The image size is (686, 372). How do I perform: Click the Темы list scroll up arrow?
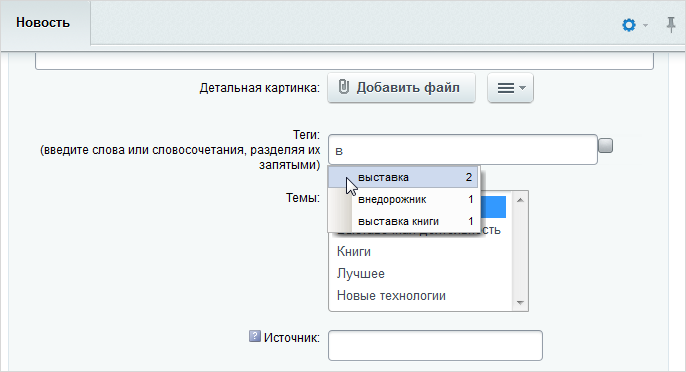coord(520,200)
